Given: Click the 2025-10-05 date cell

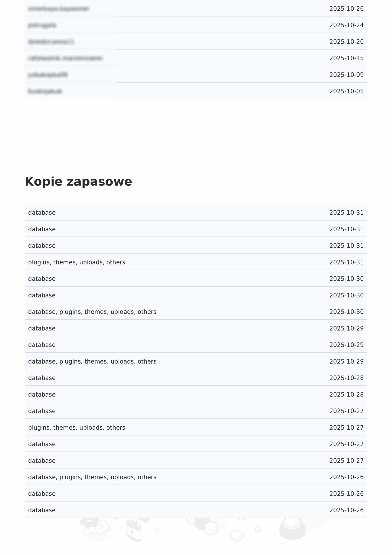Looking at the screenshot, I should coord(346,91).
